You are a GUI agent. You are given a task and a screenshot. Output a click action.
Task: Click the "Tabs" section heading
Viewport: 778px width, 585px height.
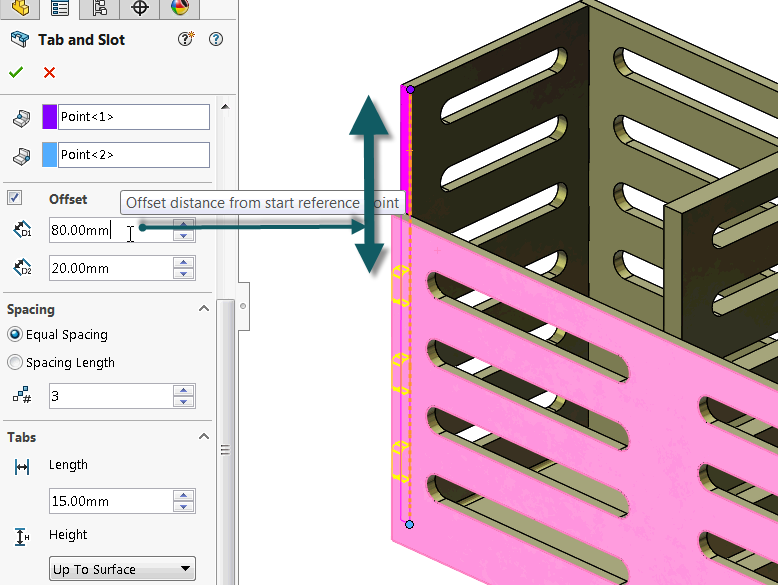(x=21, y=437)
